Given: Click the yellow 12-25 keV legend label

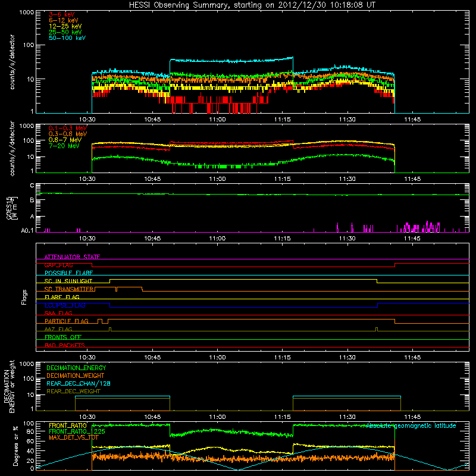Looking at the screenshot, I should pyautogui.click(x=65, y=26).
